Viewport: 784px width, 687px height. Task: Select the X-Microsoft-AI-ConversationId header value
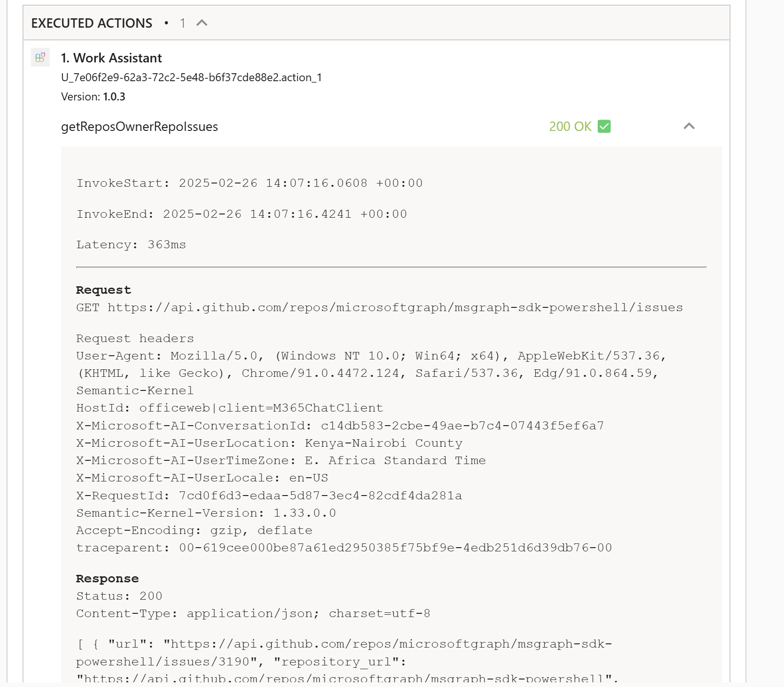click(462, 426)
